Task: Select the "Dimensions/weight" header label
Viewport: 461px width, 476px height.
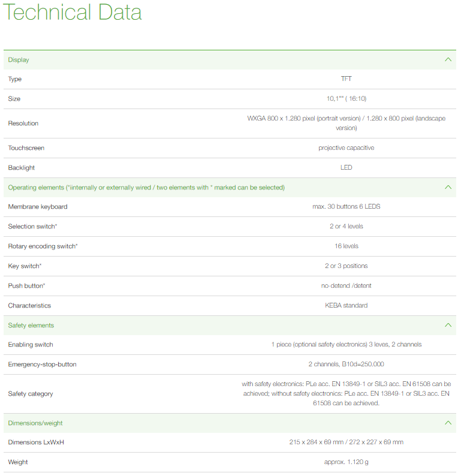Action: point(35,423)
